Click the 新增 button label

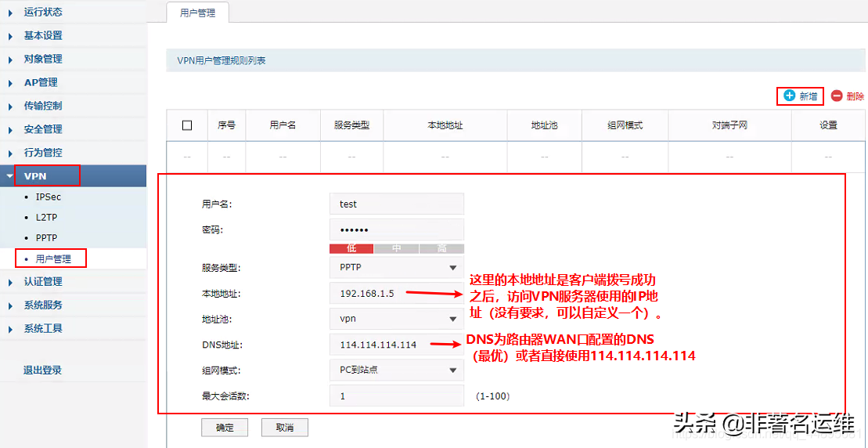tap(808, 96)
